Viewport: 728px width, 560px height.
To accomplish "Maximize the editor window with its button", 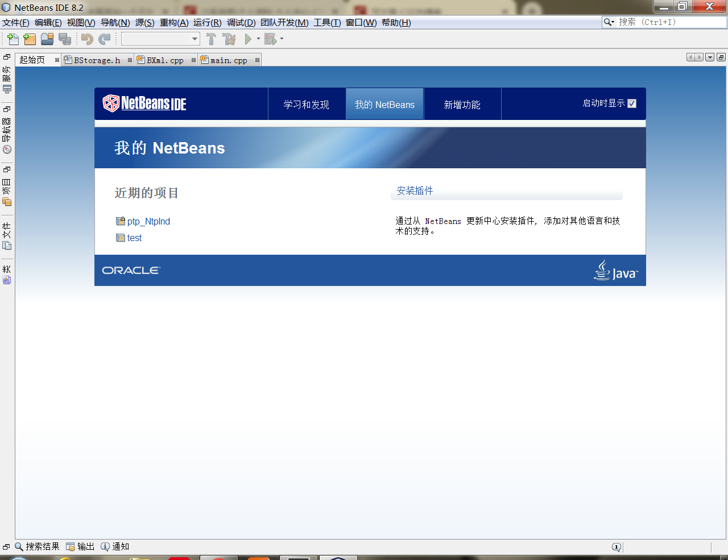I will click(x=721, y=57).
